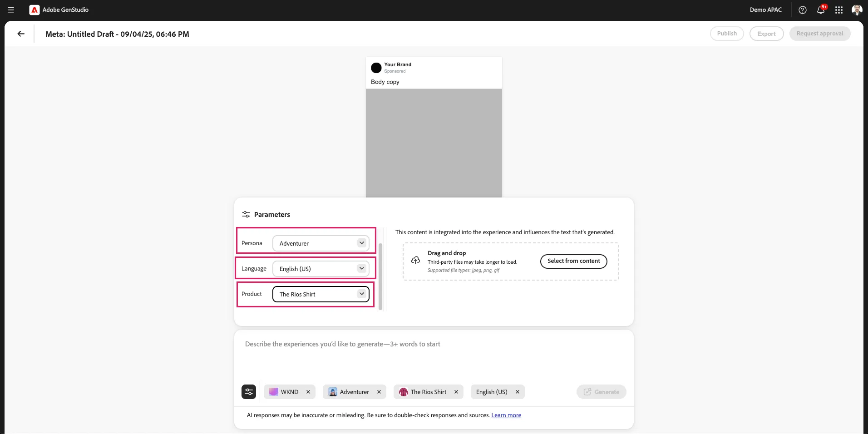Click the Export button
Image resolution: width=868 pixels, height=434 pixels.
pos(766,34)
